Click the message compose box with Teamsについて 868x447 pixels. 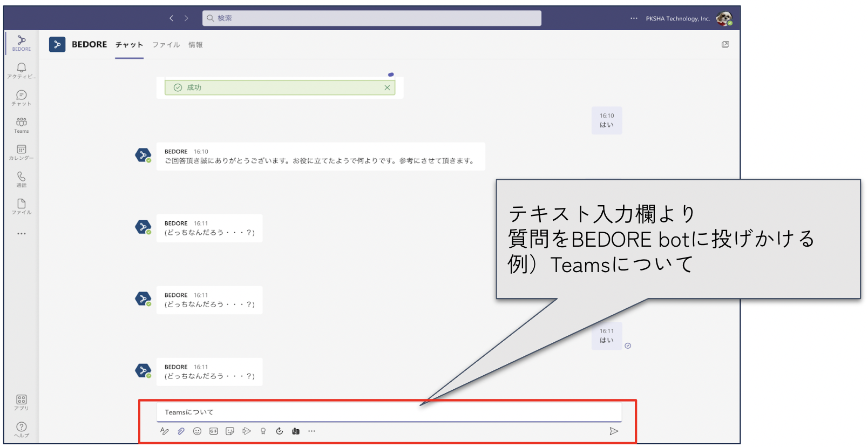pyautogui.click(x=389, y=412)
